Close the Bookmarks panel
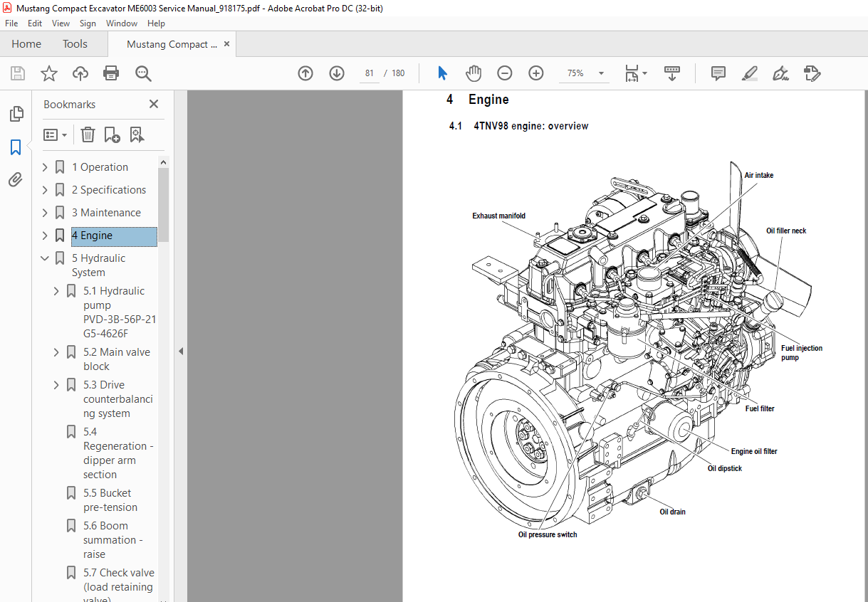 pyautogui.click(x=153, y=104)
